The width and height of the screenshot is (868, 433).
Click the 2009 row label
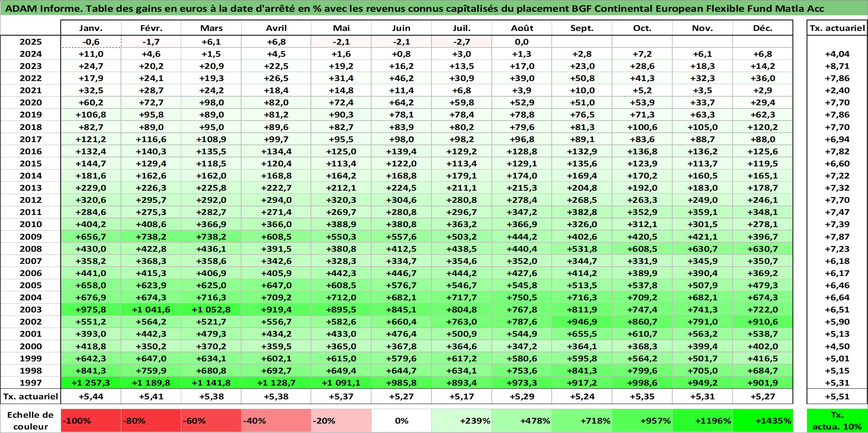[31, 236]
